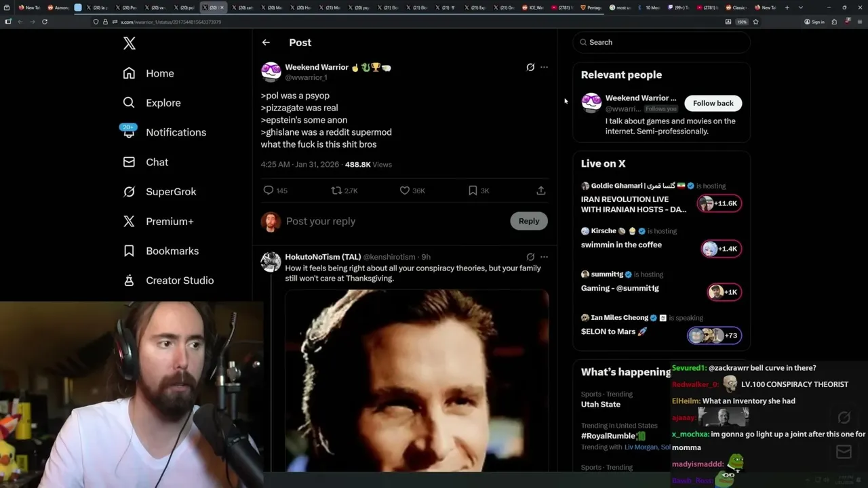Switch to the Pentagon browser tab

pyautogui.click(x=591, y=7)
